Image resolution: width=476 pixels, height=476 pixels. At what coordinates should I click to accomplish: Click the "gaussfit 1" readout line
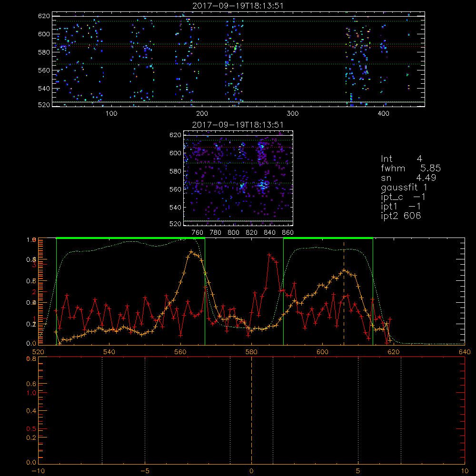coord(404,187)
